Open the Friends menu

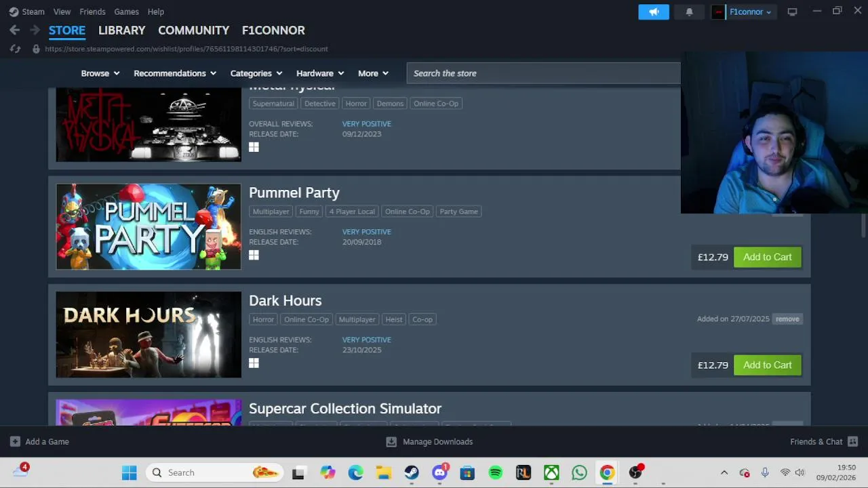[x=92, y=12]
